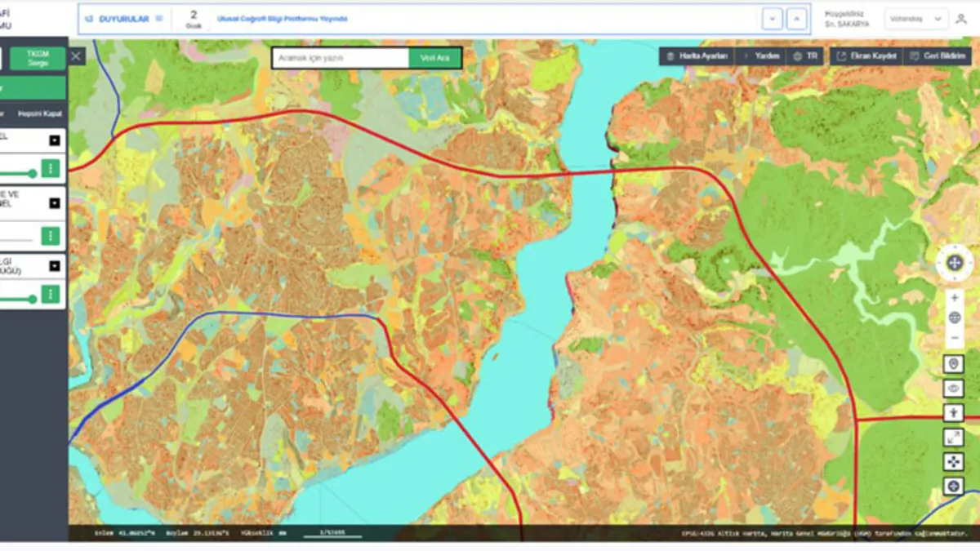Click the pan compass navigation control

[x=954, y=263]
